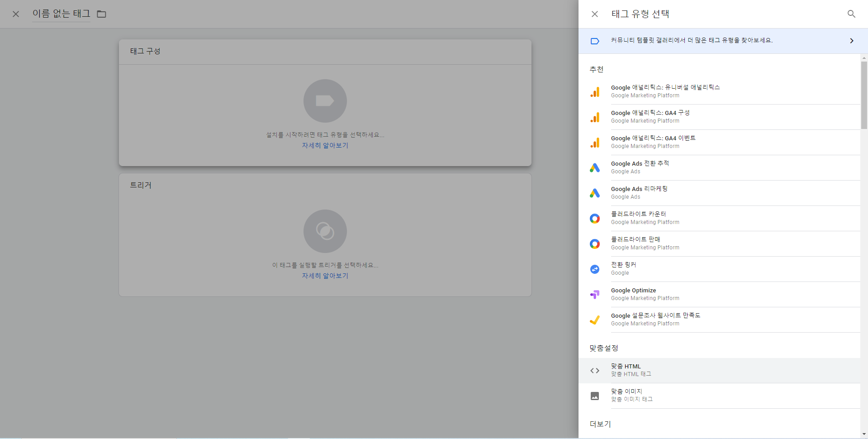This screenshot has height=439, width=868.
Task: Choose '플러드라이트 카운터' tag type
Action: 719,219
